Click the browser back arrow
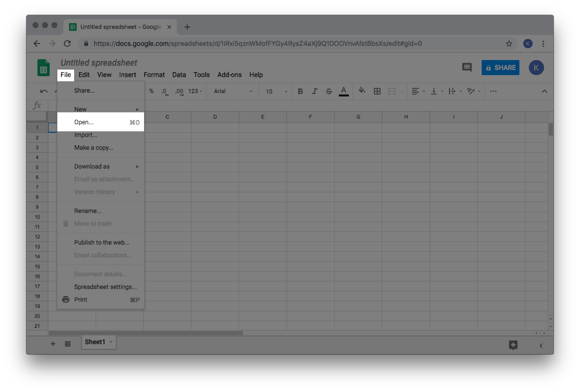The image size is (580, 392). [x=37, y=44]
